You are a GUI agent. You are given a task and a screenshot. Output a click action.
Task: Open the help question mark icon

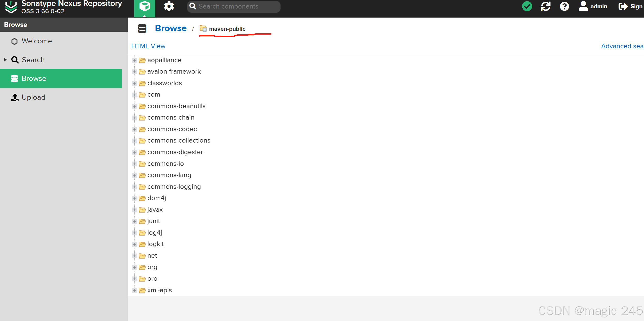(564, 6)
